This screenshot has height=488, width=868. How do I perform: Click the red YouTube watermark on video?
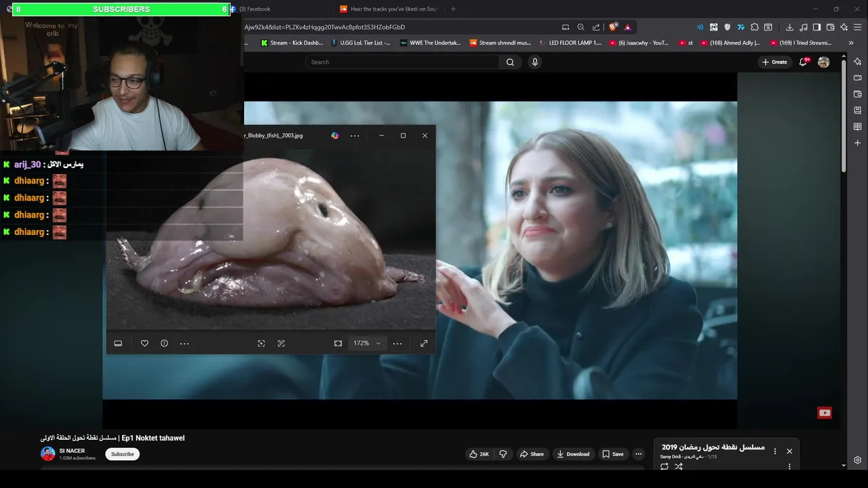coord(825,413)
